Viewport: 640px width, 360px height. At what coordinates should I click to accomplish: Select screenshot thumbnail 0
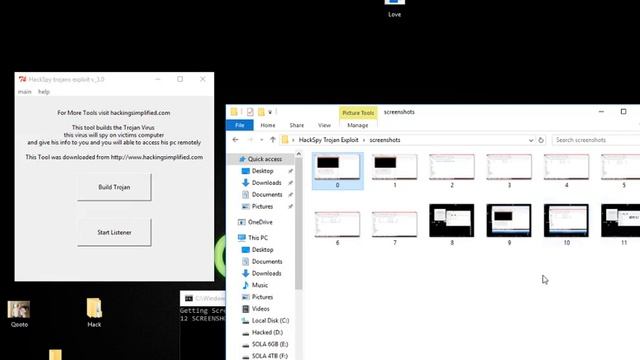338,171
